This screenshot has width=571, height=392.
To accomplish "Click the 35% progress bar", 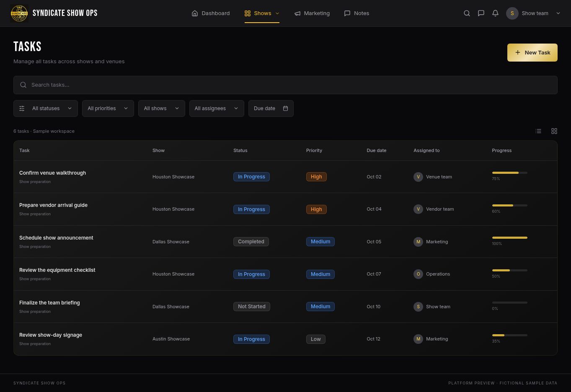I will tap(509, 335).
